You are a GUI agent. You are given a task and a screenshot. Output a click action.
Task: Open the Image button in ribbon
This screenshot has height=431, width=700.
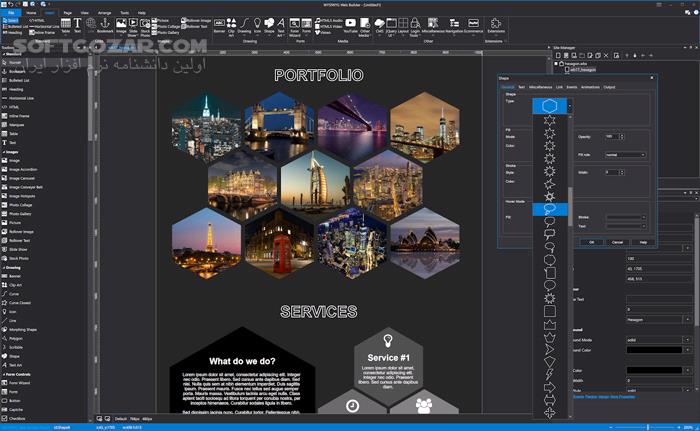(121, 26)
